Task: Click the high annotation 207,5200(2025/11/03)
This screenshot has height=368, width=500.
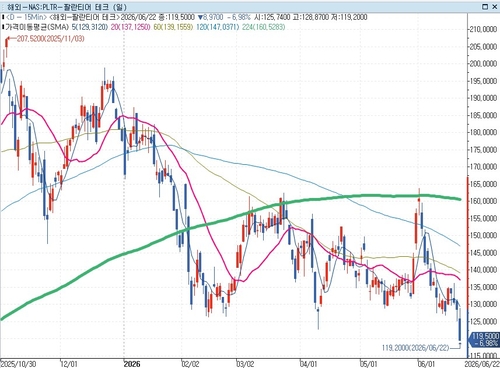Action: pyautogui.click(x=50, y=39)
